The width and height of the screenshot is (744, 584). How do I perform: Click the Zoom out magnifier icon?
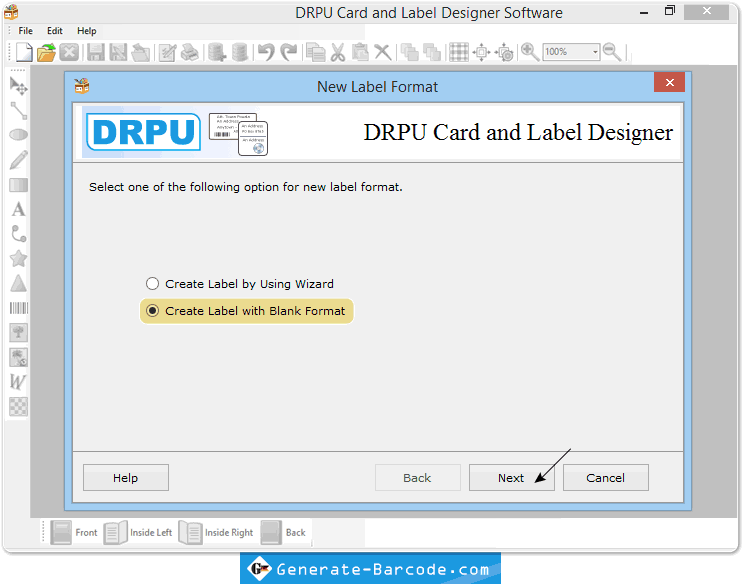pos(613,52)
